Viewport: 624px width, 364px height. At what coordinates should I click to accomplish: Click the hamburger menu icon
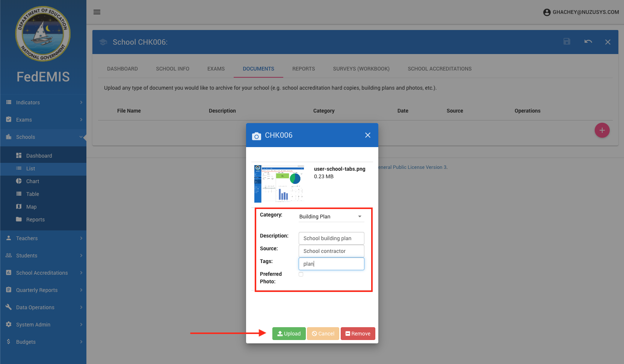(x=97, y=12)
